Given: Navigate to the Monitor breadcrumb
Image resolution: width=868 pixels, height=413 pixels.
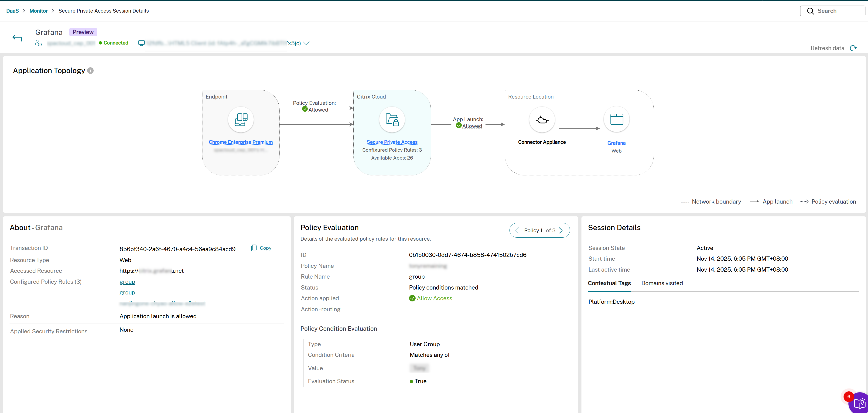Looking at the screenshot, I should (38, 10).
